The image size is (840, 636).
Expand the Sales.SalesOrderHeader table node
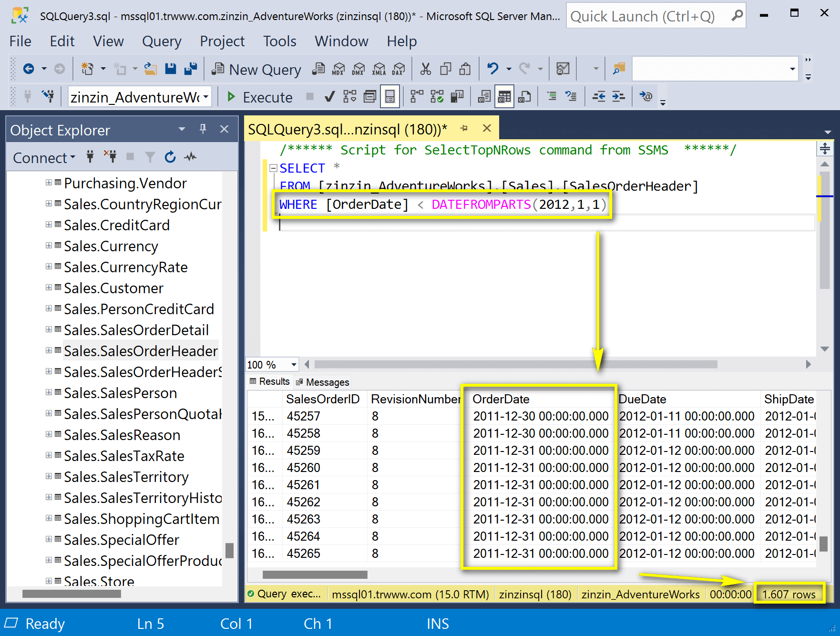[49, 350]
